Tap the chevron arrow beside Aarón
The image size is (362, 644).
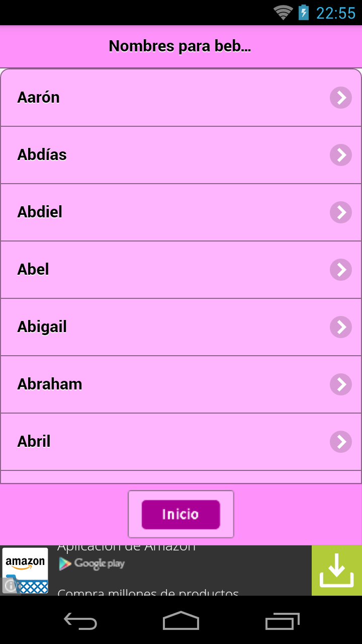click(x=341, y=98)
